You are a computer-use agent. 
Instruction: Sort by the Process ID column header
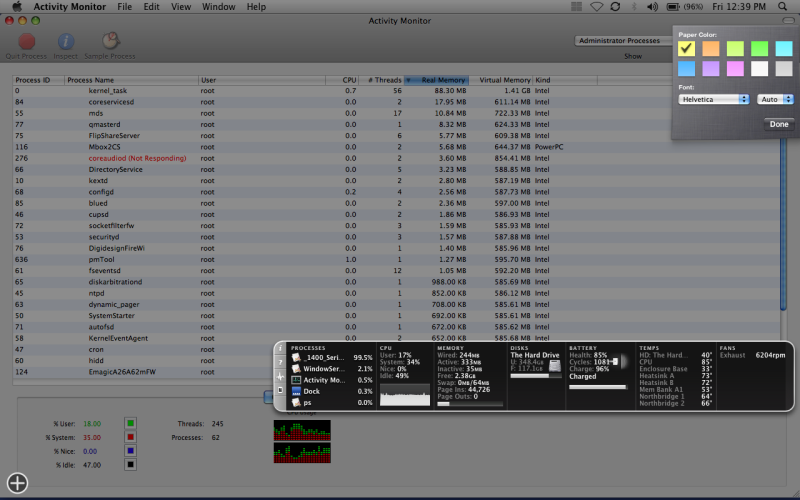click(x=38, y=80)
